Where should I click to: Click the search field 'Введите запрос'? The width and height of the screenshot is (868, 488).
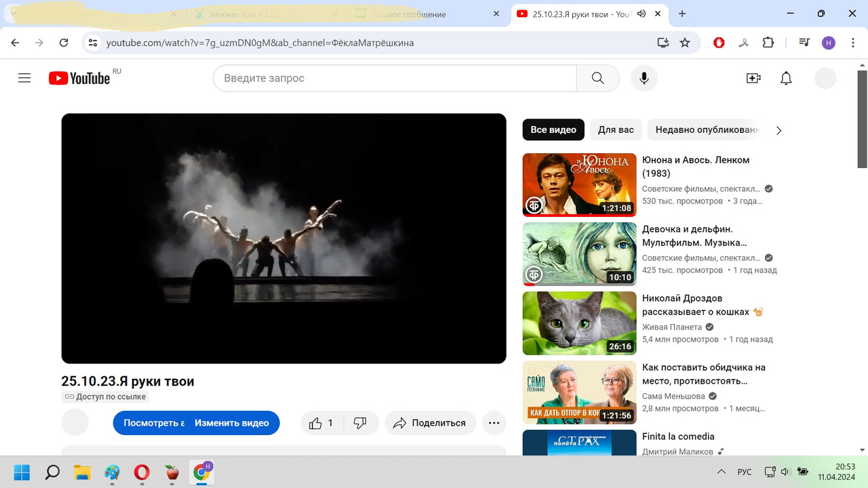395,78
